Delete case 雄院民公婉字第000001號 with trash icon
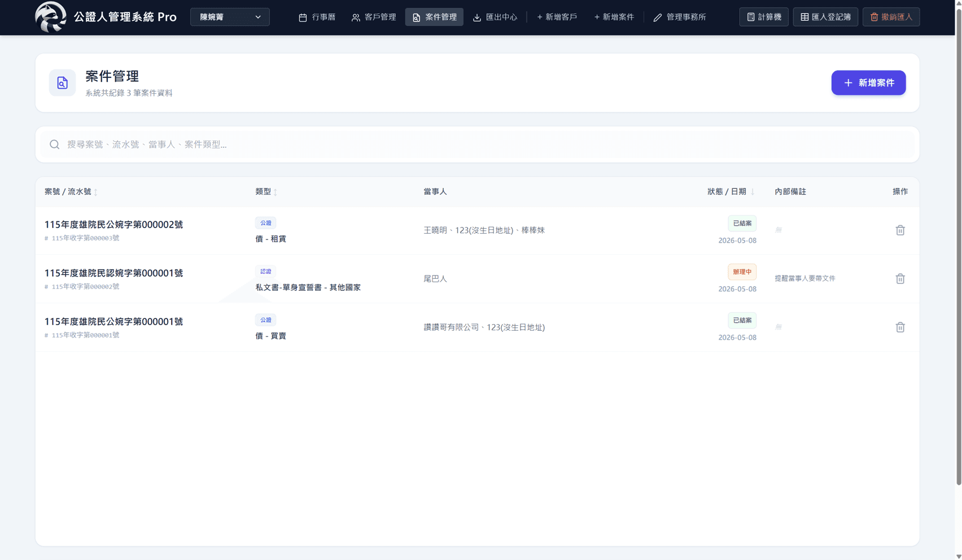Image resolution: width=962 pixels, height=560 pixels. 900,327
